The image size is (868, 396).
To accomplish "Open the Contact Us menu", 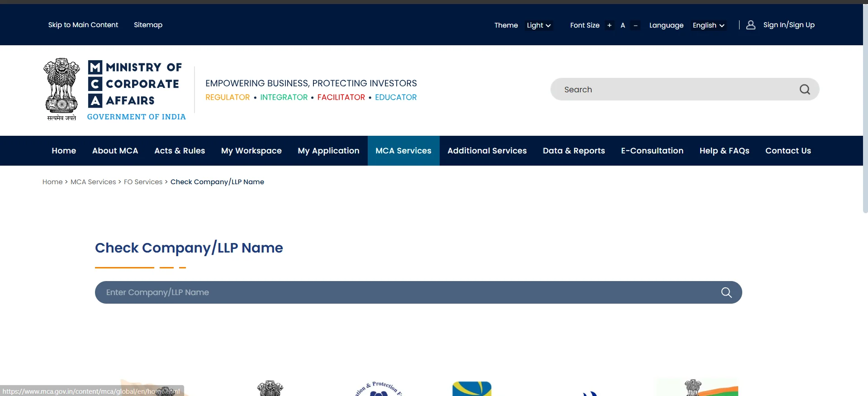I will 788,151.
